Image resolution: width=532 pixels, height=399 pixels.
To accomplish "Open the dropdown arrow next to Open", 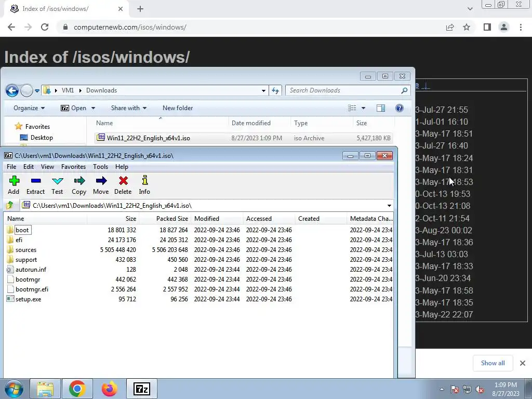I will point(93,108).
